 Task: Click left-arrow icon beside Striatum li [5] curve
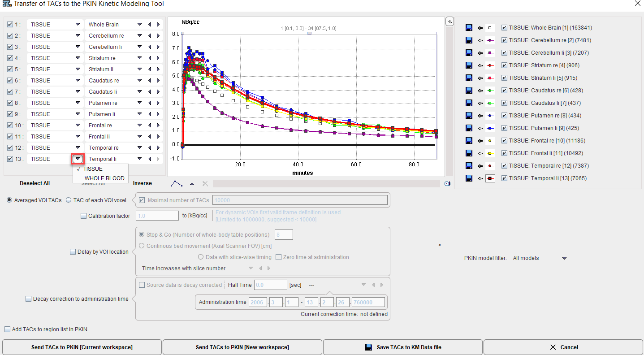pyautogui.click(x=481, y=78)
